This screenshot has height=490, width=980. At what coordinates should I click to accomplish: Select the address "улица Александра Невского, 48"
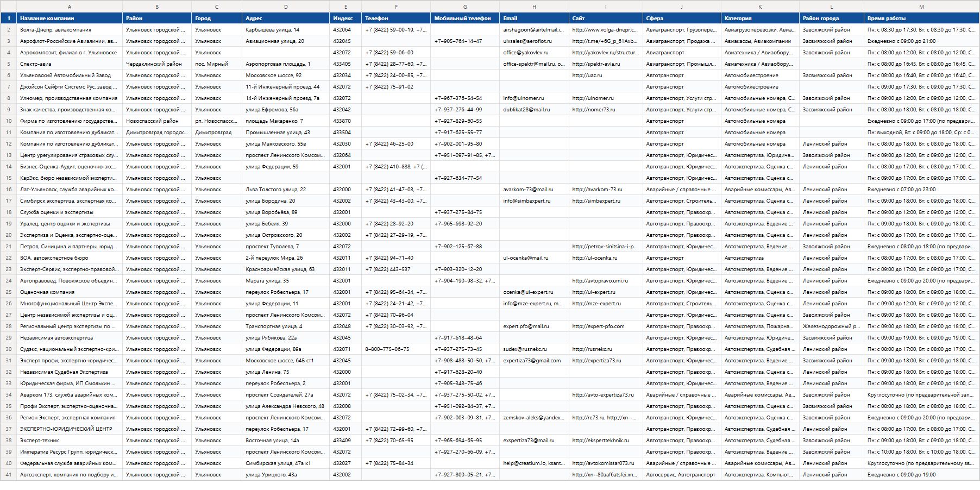click(x=286, y=406)
